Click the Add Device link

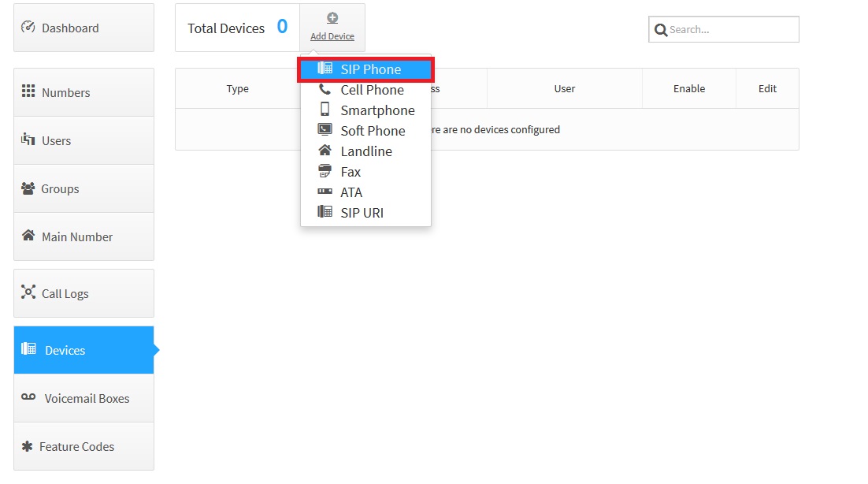pyautogui.click(x=332, y=36)
